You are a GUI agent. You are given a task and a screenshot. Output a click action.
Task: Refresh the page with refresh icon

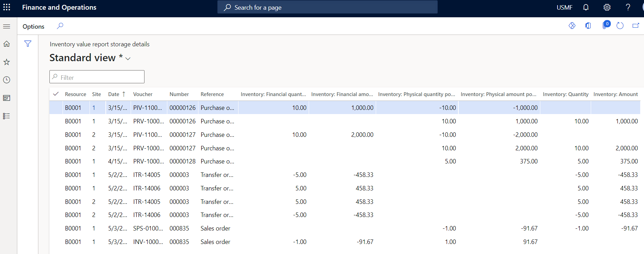(620, 26)
